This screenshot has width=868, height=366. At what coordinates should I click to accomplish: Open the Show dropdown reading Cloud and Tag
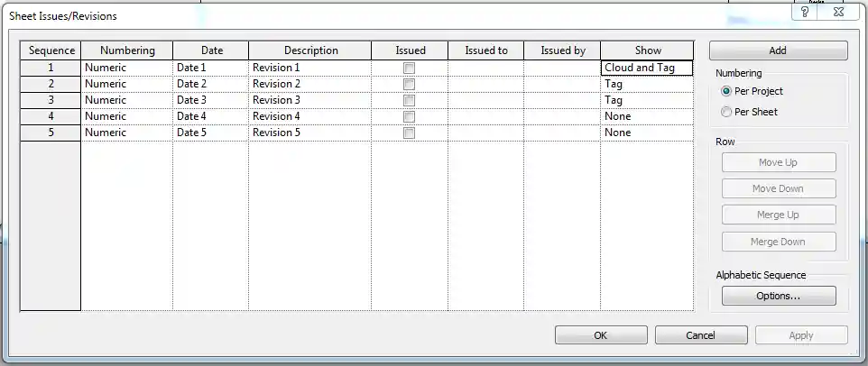click(x=646, y=68)
